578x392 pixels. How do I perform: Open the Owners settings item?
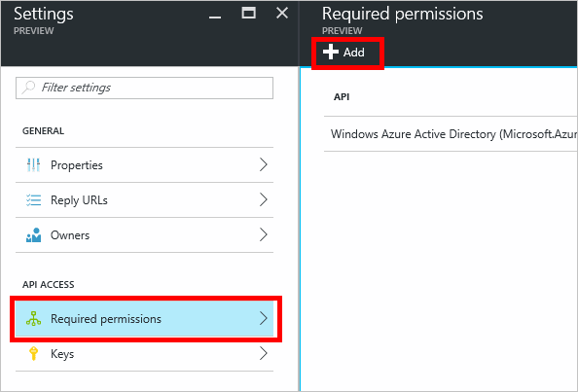tap(144, 235)
